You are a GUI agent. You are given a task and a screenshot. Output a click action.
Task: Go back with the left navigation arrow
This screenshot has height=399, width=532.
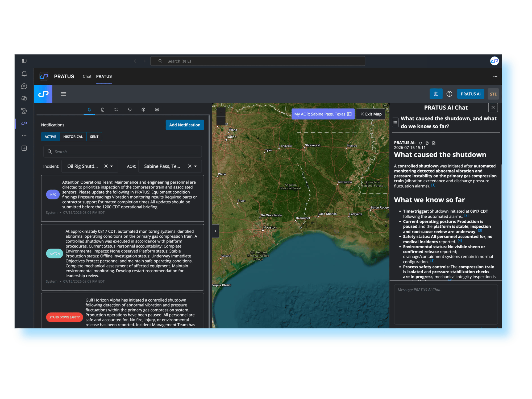click(135, 61)
